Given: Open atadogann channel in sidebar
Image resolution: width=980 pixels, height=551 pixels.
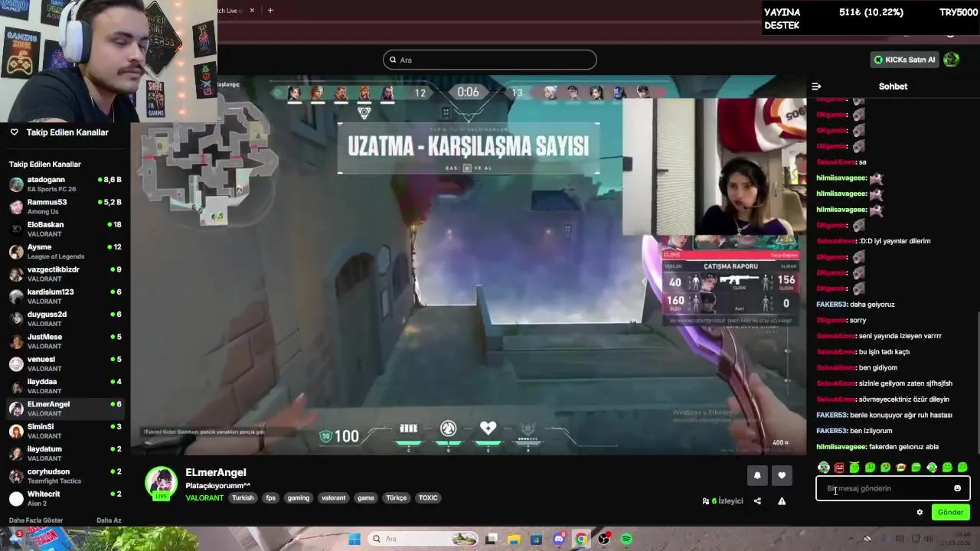Looking at the screenshot, I should click(65, 184).
